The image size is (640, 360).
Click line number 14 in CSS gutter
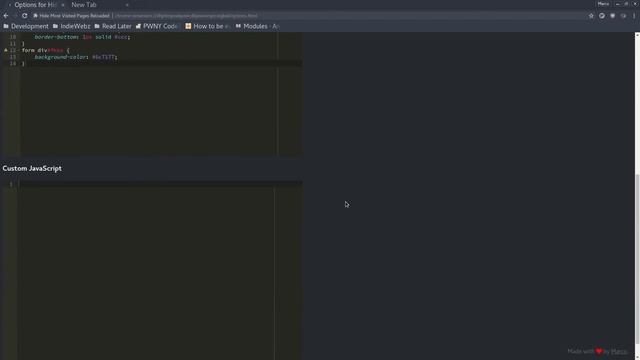click(x=13, y=64)
